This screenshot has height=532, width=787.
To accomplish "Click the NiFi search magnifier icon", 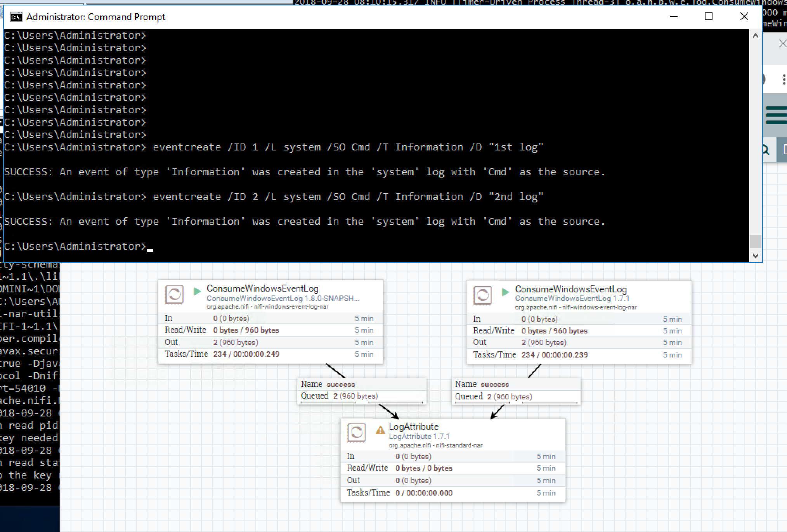I will pos(766,150).
